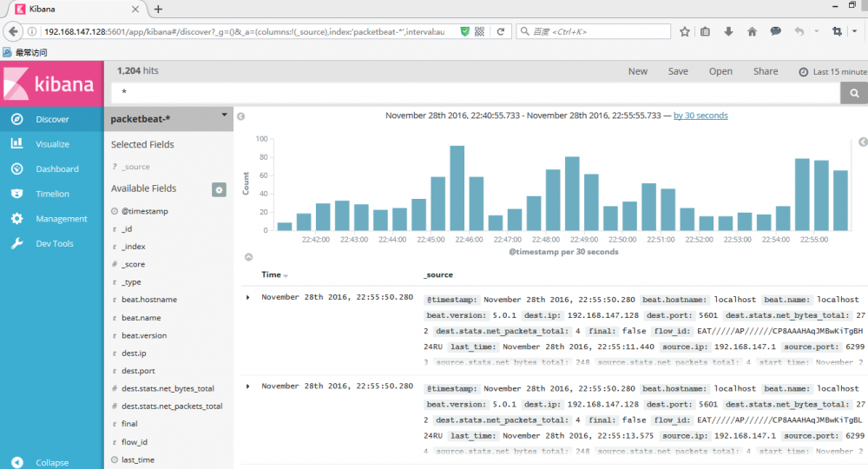This screenshot has width=868, height=469.
Task: Open the Management gear section
Action: coord(52,219)
